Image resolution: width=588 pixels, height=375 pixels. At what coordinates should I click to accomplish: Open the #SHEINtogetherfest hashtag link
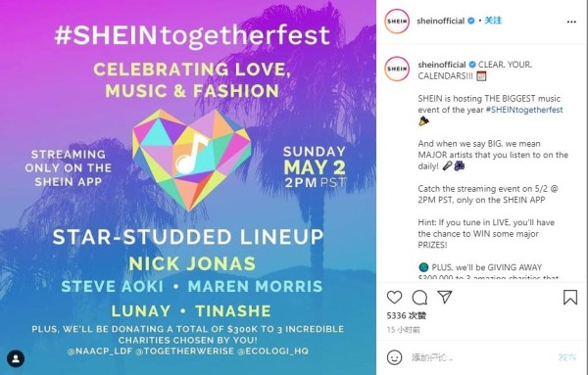tap(524, 110)
